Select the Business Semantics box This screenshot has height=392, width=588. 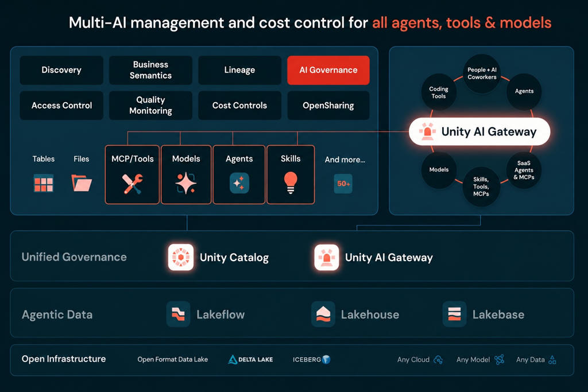(x=151, y=70)
